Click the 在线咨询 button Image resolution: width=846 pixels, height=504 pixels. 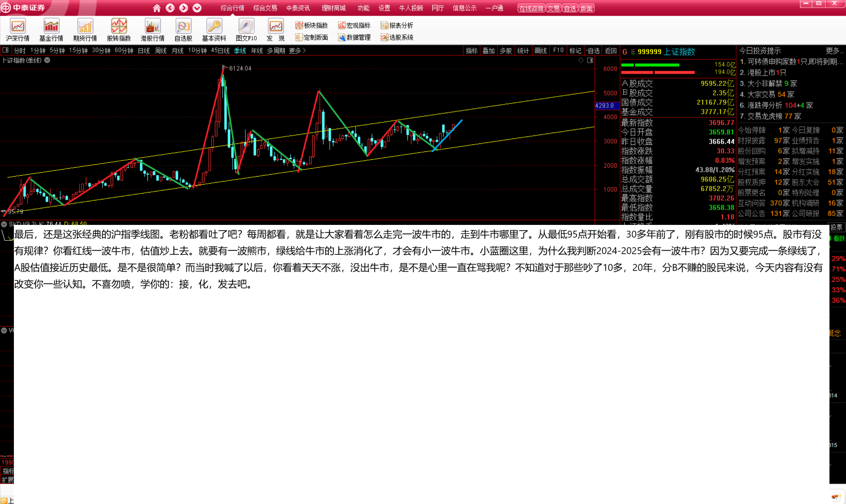point(531,9)
